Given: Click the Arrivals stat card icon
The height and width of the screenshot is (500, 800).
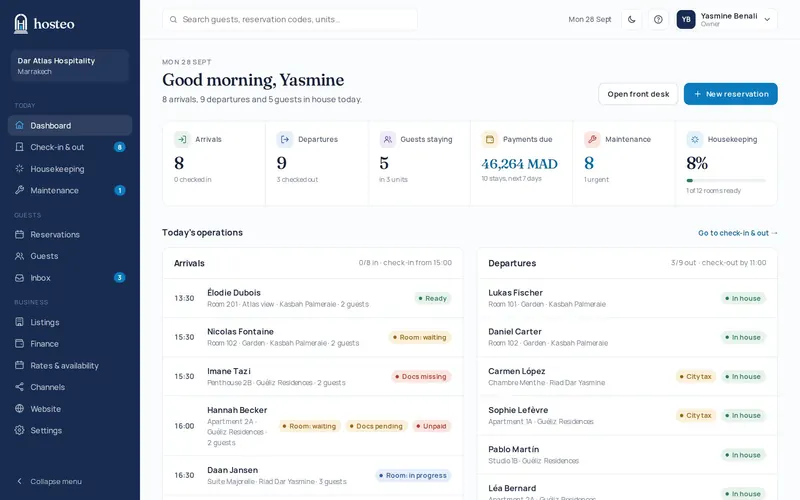Looking at the screenshot, I should (x=182, y=139).
